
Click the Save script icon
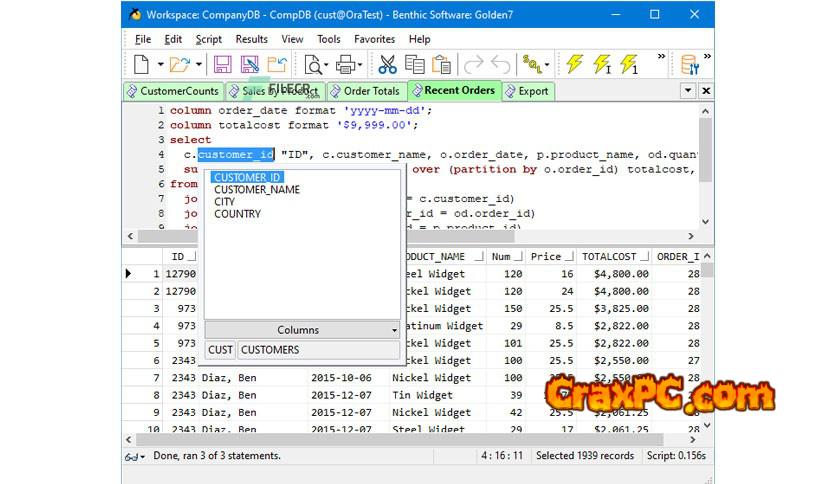coord(222,65)
